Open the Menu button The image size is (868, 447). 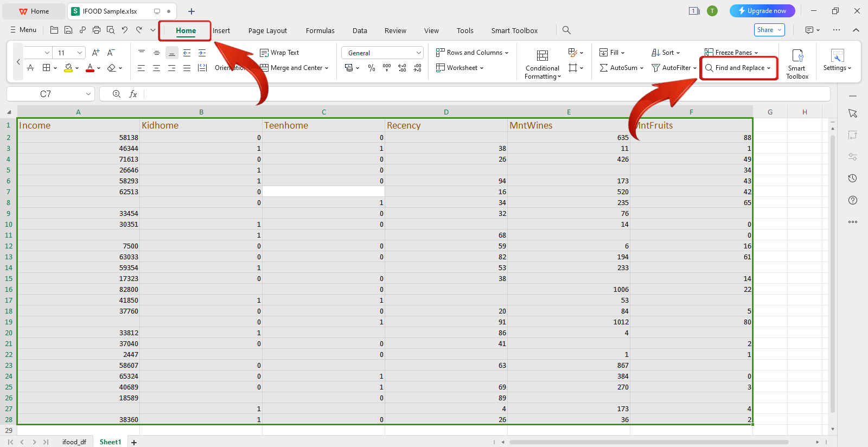pos(23,30)
